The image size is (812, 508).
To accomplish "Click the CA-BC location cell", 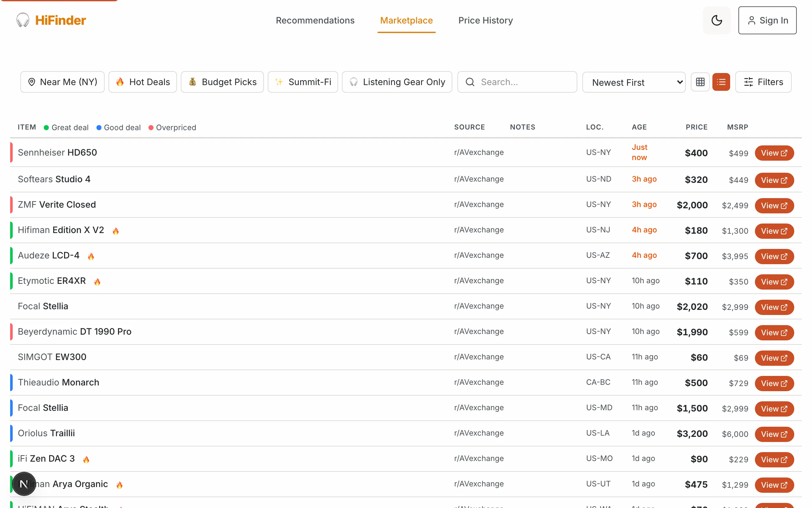I will click(598, 382).
